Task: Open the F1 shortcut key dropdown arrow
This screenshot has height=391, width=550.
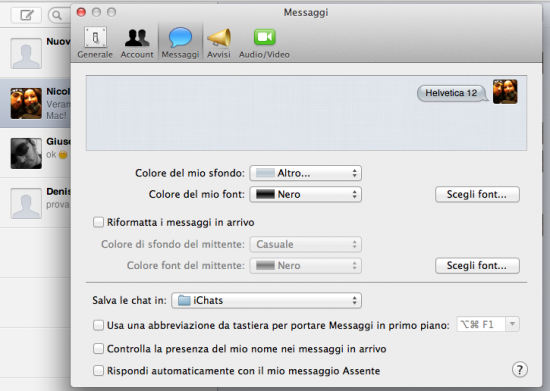Action: point(512,324)
